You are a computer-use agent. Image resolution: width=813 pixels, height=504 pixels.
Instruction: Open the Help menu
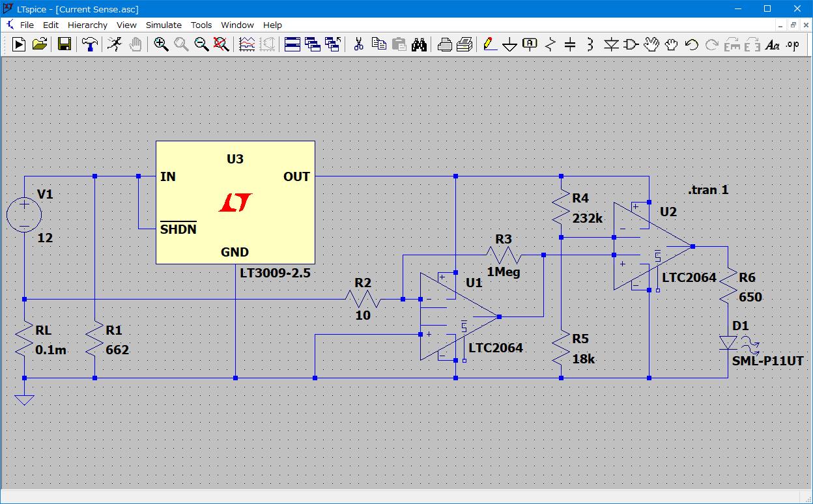pos(272,25)
